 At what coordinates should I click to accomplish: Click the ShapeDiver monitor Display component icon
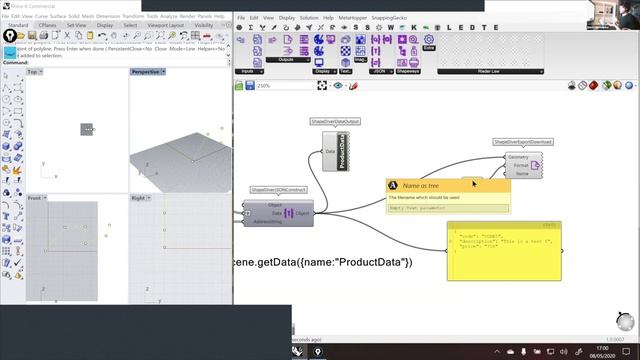[x=319, y=62]
